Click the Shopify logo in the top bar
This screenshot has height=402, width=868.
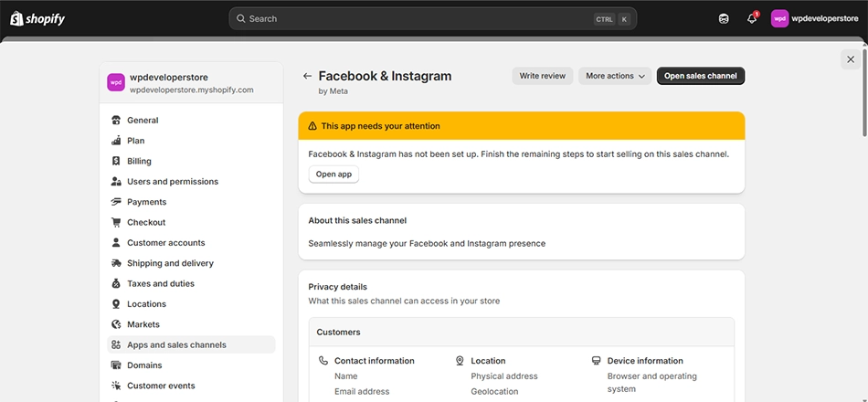pyautogui.click(x=37, y=19)
